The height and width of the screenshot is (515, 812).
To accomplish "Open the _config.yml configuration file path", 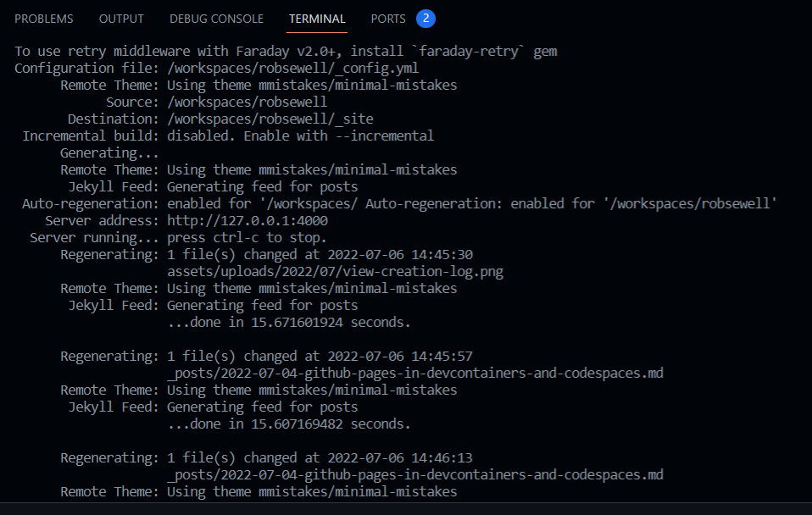I will coord(292,69).
